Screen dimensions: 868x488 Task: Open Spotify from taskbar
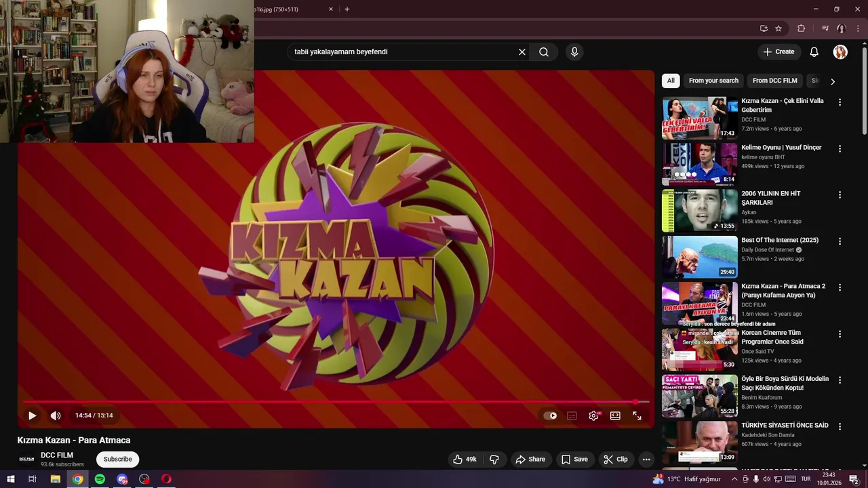(x=100, y=479)
